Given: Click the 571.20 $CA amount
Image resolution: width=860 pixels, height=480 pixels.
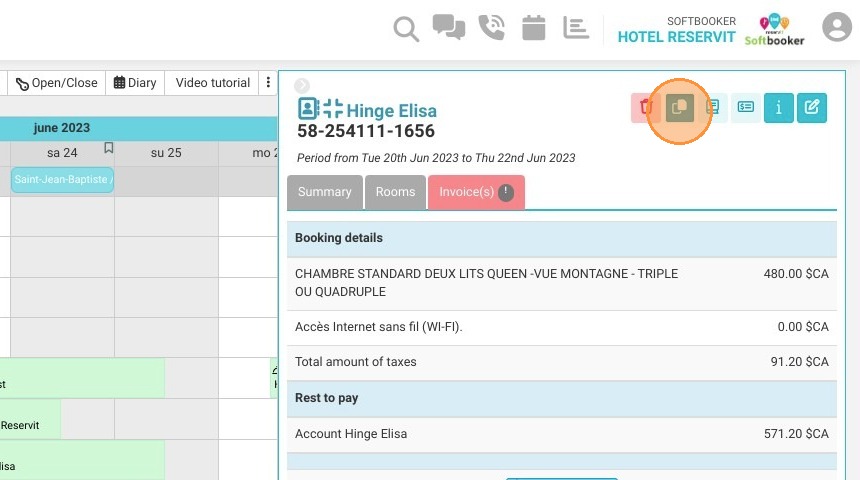Looking at the screenshot, I should pos(796,434).
